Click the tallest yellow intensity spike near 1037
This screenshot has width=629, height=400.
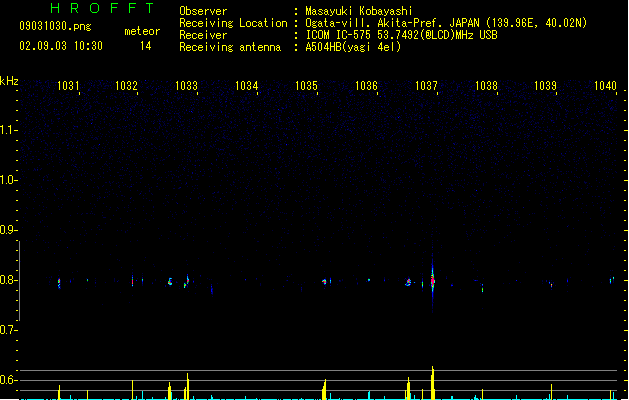(432, 383)
